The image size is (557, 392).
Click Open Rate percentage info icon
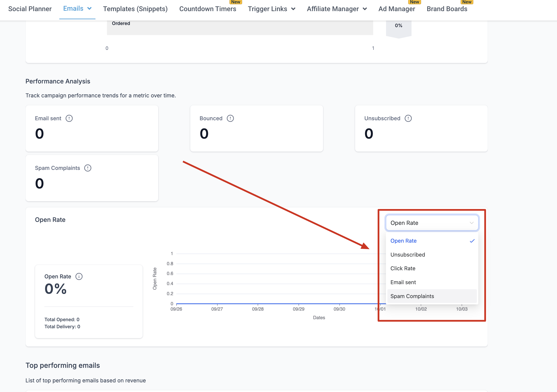79,276
